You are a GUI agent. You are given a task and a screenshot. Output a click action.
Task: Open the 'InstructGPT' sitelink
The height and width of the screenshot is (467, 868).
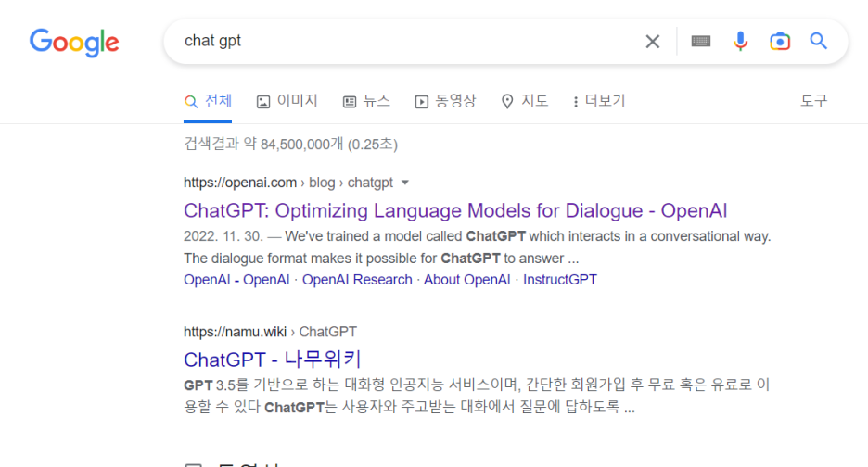click(x=560, y=280)
